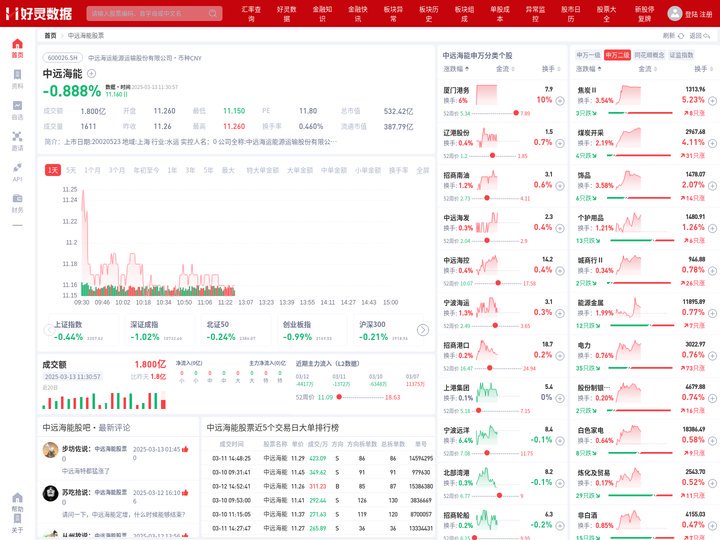Open 股市日历 in top navigation
Viewport: 720px width, 540px height.
[x=571, y=14]
